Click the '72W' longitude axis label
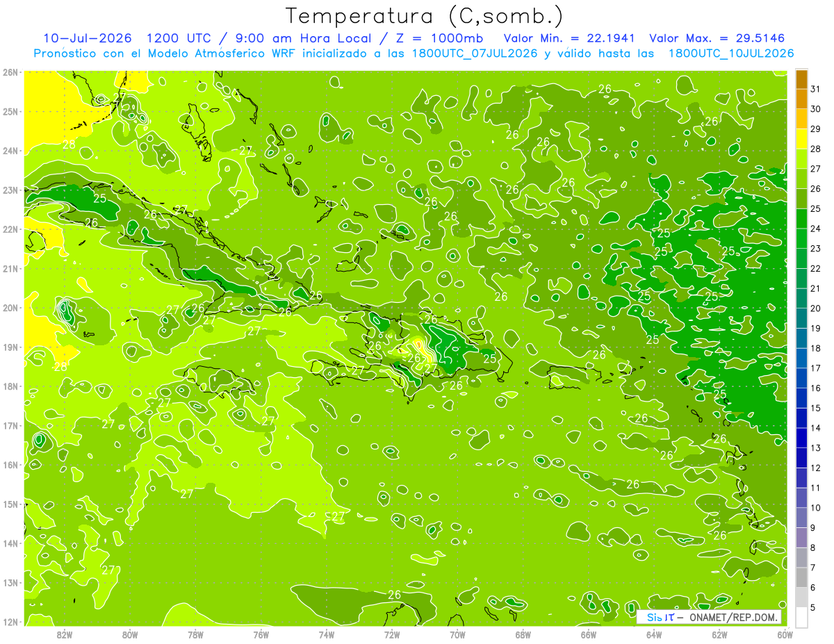 (x=392, y=635)
